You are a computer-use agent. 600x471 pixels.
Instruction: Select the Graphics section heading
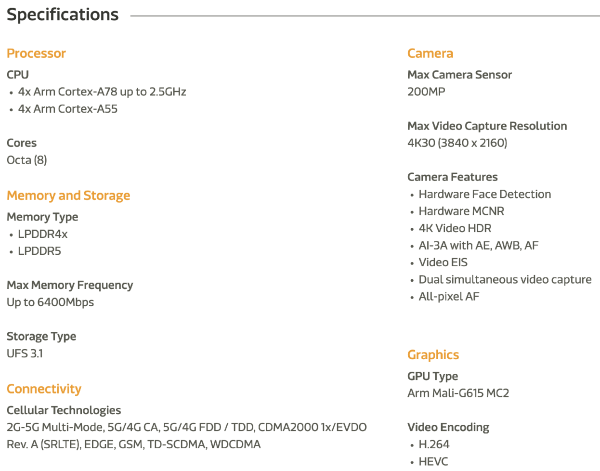point(433,355)
